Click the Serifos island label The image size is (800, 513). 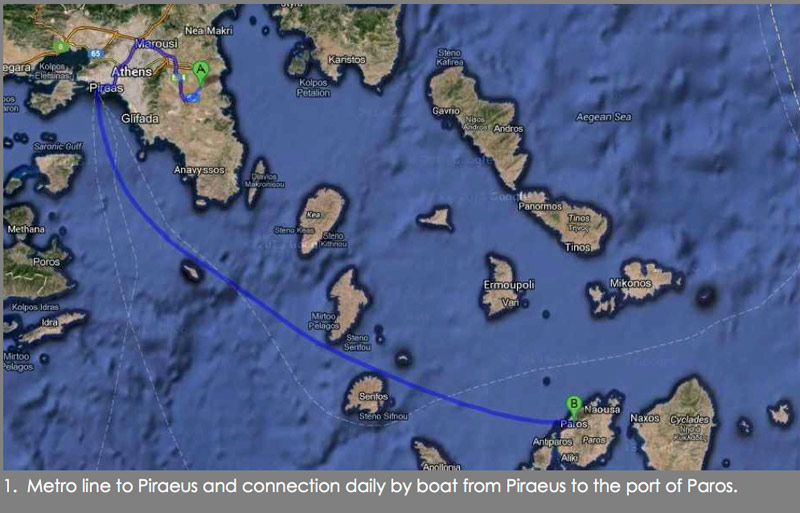373,396
